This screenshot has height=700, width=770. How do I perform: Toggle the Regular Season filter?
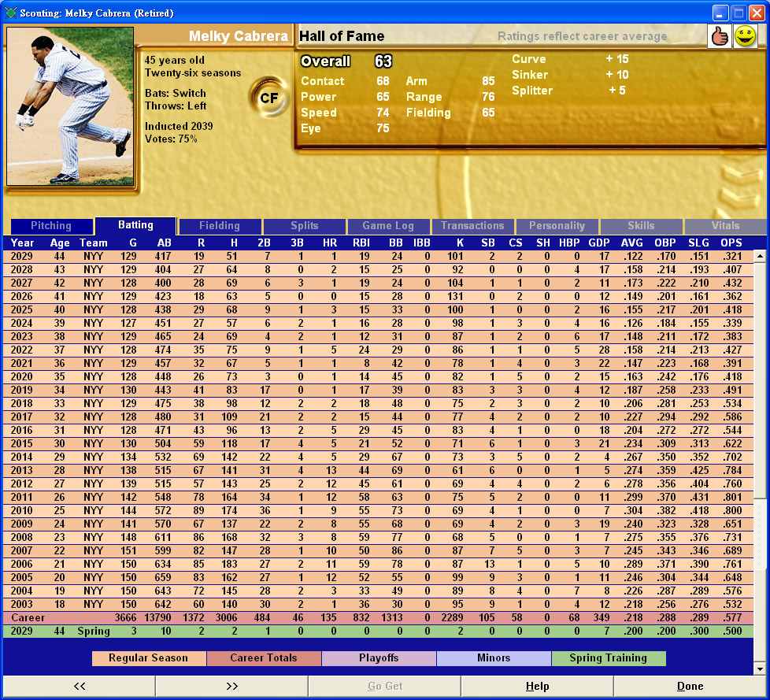(x=149, y=658)
